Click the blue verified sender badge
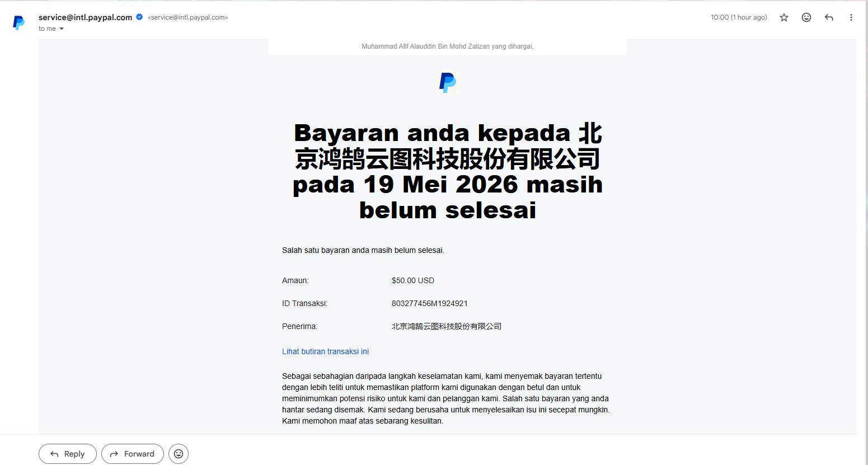Viewport: 868px width, 465px height. pos(139,17)
